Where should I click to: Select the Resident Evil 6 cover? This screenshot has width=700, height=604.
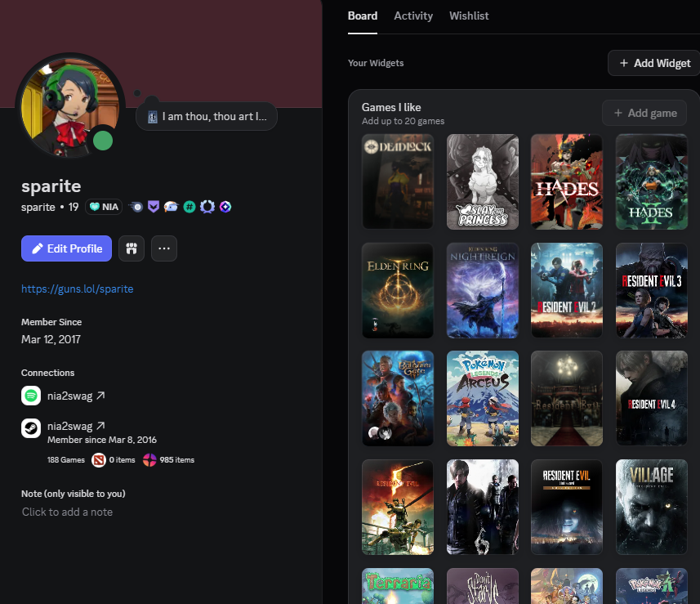[x=483, y=507]
